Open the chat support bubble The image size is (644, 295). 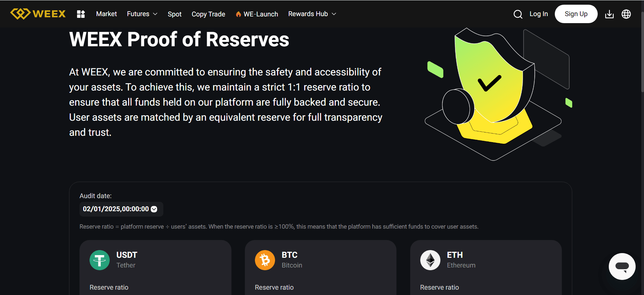point(622,267)
